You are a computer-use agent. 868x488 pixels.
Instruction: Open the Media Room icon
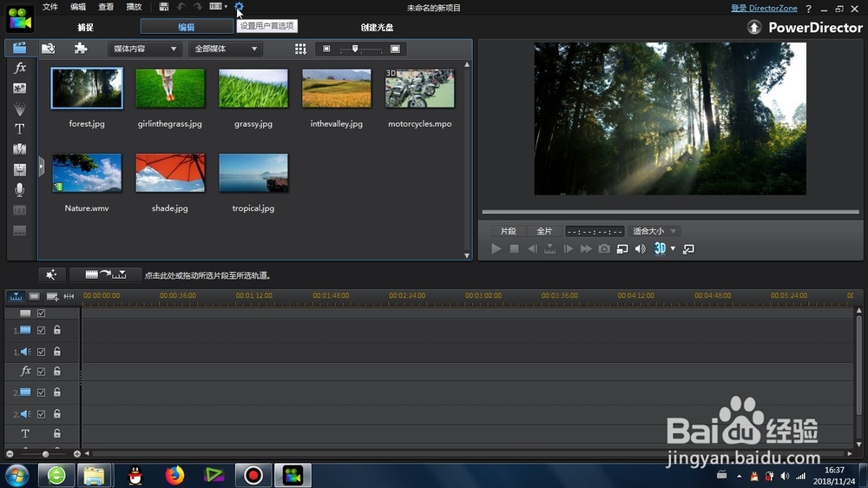tap(19, 48)
